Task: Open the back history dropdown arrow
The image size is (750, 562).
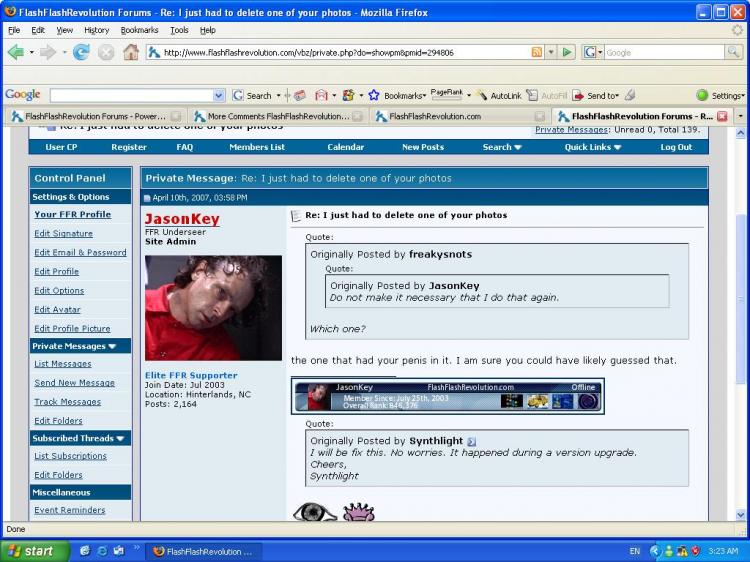Action: click(32, 52)
